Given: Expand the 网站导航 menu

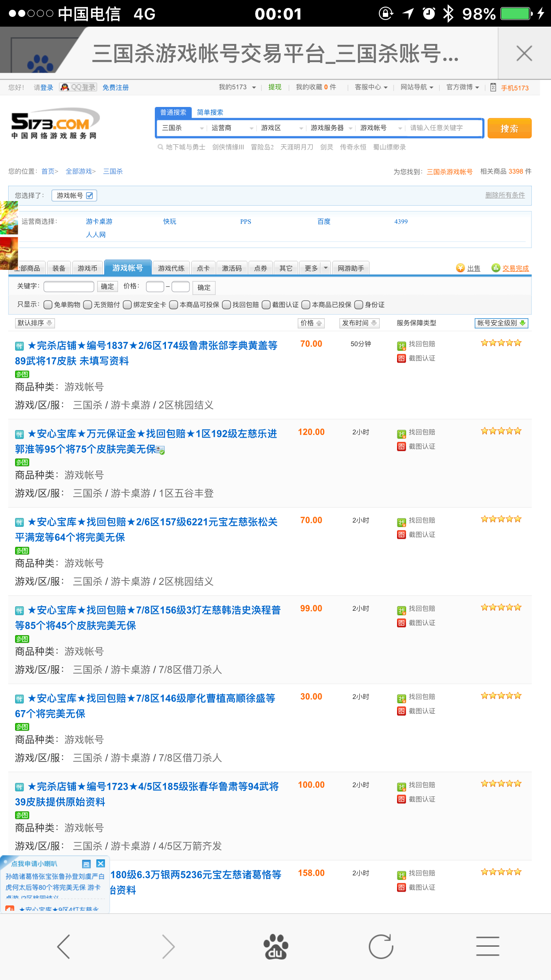Looking at the screenshot, I should click(x=417, y=87).
